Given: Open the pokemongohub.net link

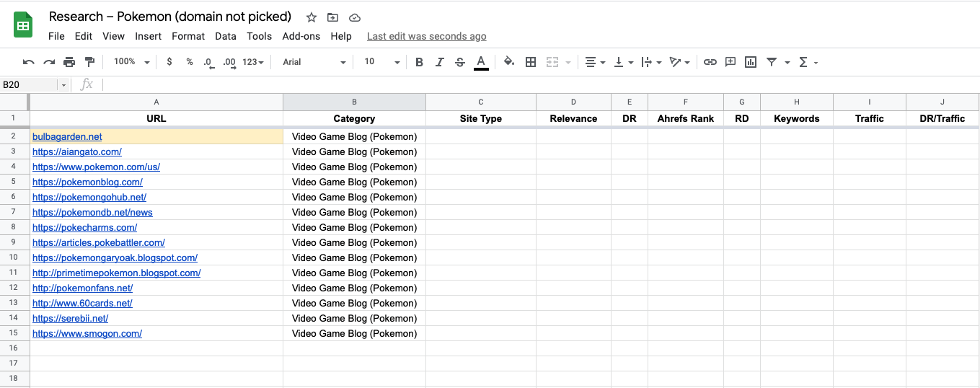Looking at the screenshot, I should [x=89, y=197].
